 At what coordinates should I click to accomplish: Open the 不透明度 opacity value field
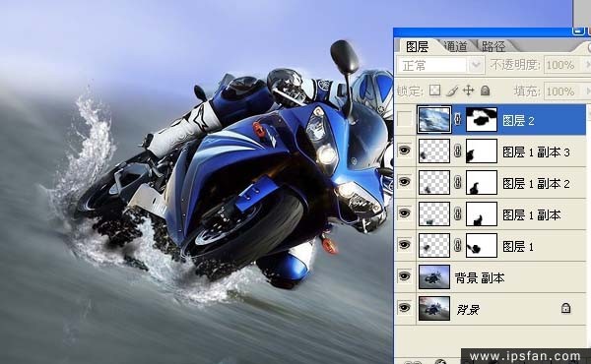point(560,66)
